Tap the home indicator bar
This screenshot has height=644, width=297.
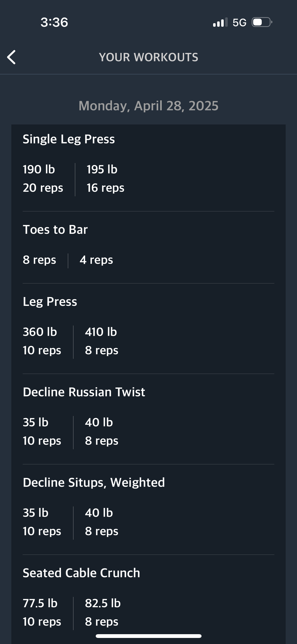[x=149, y=636]
